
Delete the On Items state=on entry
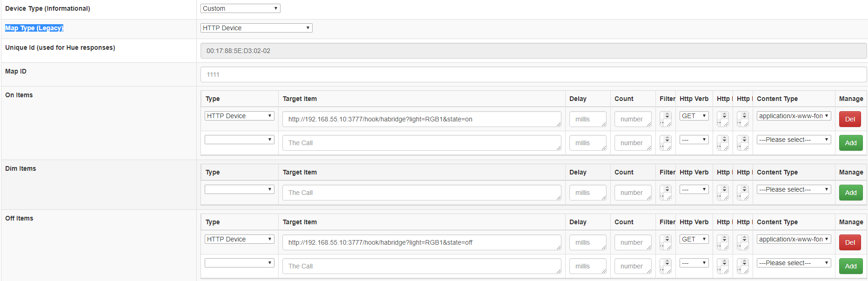pos(849,119)
